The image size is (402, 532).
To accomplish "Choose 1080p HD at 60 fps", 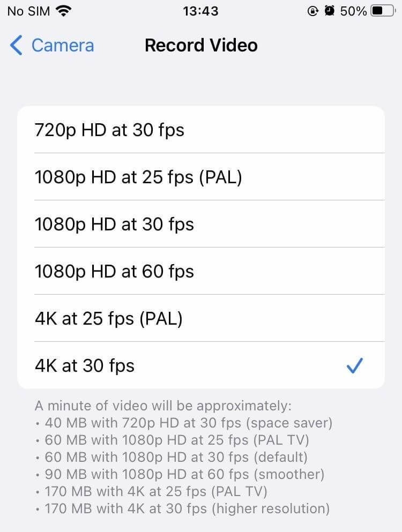I will 114,271.
